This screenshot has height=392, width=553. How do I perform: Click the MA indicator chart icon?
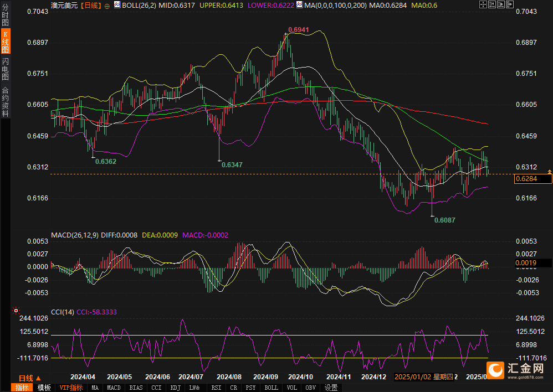coord(299,5)
